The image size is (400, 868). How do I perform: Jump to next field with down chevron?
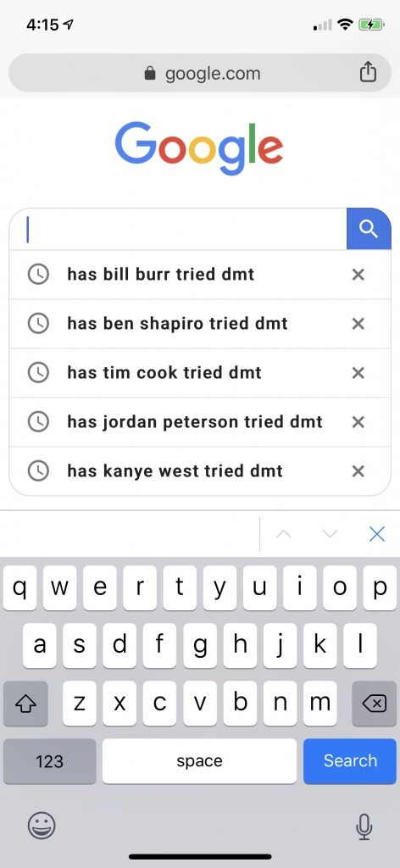[330, 534]
